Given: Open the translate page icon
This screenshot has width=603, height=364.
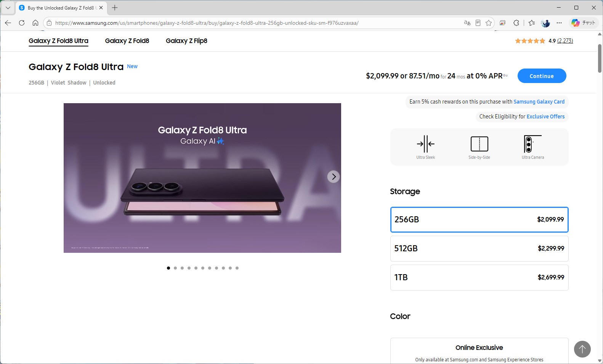Looking at the screenshot, I should pos(467,23).
